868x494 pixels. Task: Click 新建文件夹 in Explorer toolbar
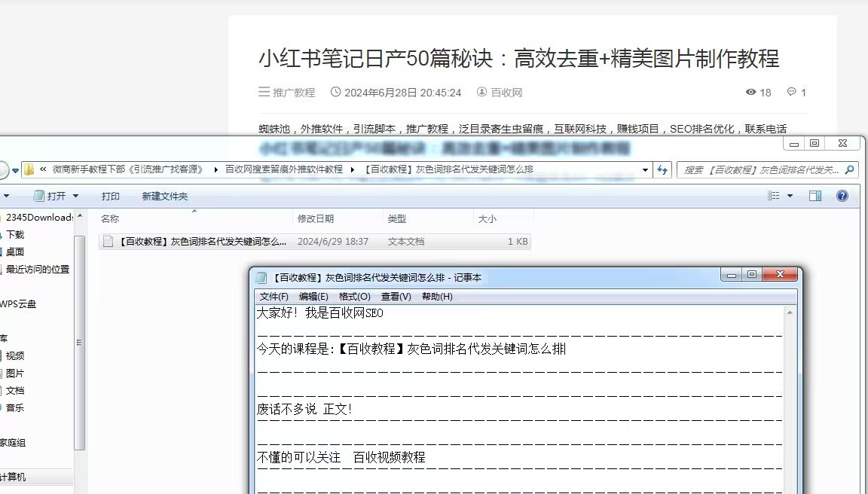[x=165, y=196]
